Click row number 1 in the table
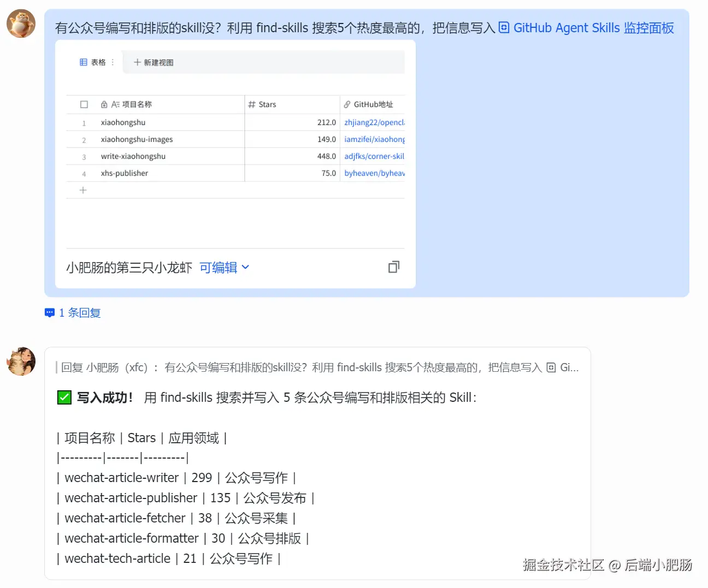Screen dimensions: 708x588 (x=84, y=123)
